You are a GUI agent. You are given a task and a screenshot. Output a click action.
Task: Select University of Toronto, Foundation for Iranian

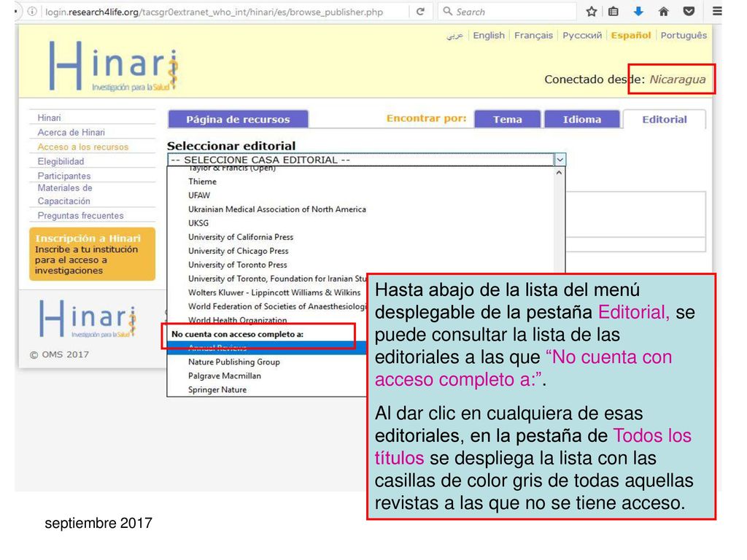(x=276, y=278)
